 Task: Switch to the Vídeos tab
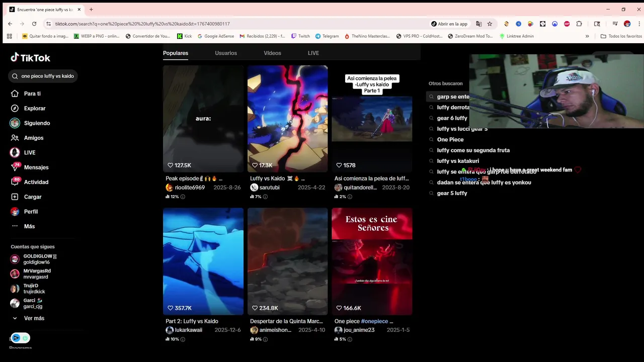pyautogui.click(x=272, y=53)
